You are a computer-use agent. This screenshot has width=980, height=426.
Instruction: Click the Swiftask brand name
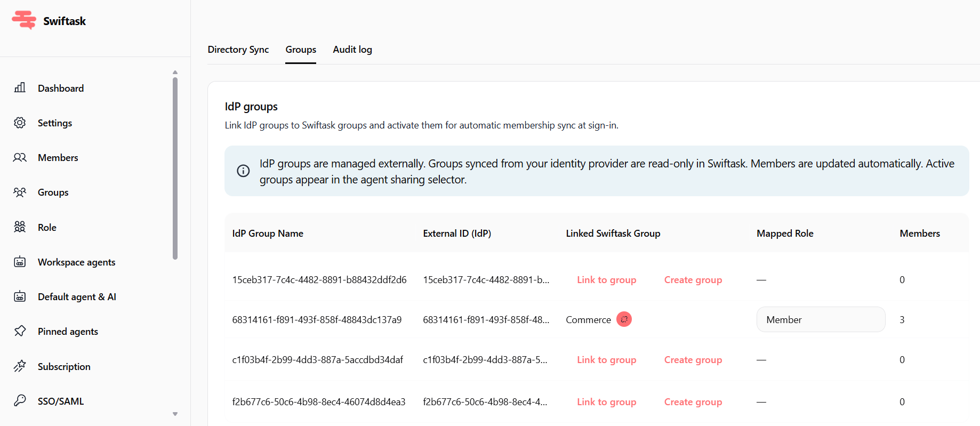coord(65,21)
